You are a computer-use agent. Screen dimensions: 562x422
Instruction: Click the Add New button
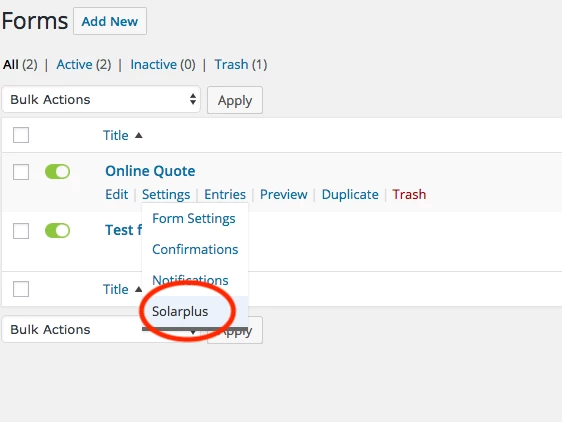coord(110,21)
